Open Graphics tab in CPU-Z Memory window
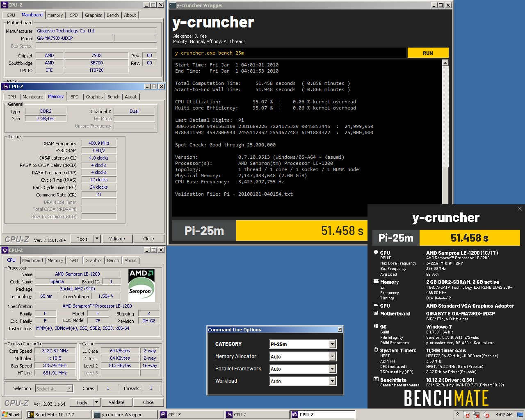This screenshot has height=420, width=525. coord(94,97)
